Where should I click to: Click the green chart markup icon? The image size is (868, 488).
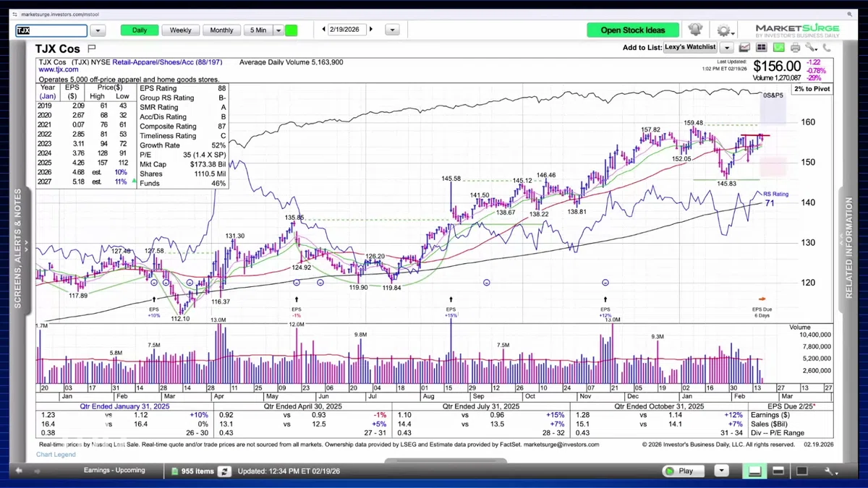[x=778, y=48]
